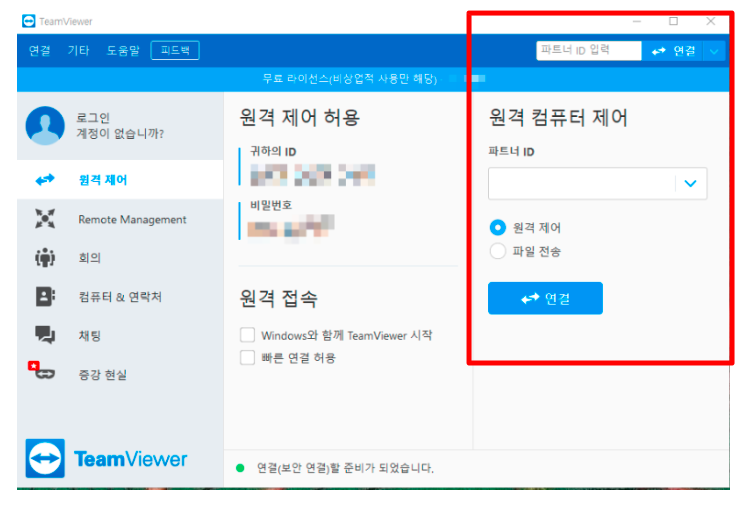Close the TeamViewer window
751x509 pixels.
pos(711,21)
